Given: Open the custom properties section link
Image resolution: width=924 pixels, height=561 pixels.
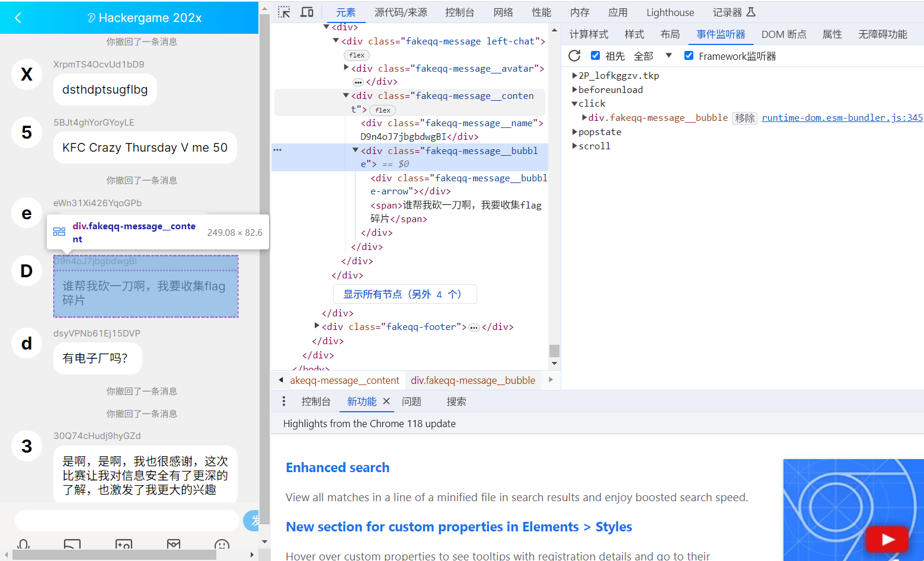Looking at the screenshot, I should [459, 527].
